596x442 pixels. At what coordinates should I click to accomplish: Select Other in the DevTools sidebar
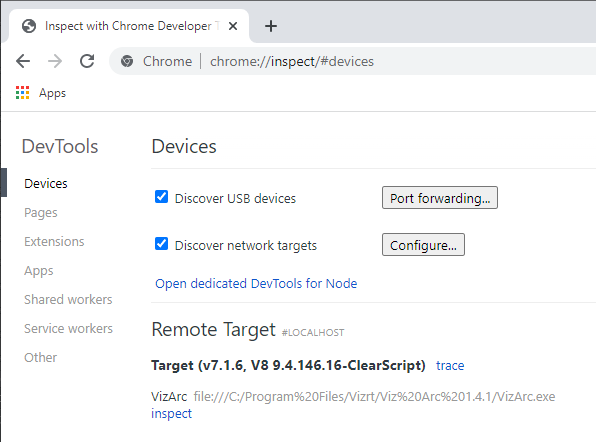point(41,358)
